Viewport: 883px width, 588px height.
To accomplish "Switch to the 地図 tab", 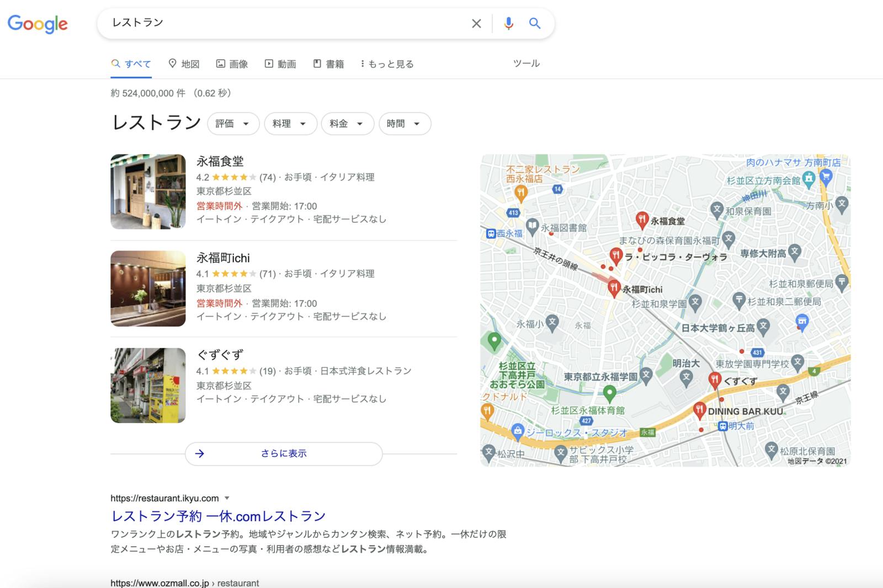I will point(184,64).
